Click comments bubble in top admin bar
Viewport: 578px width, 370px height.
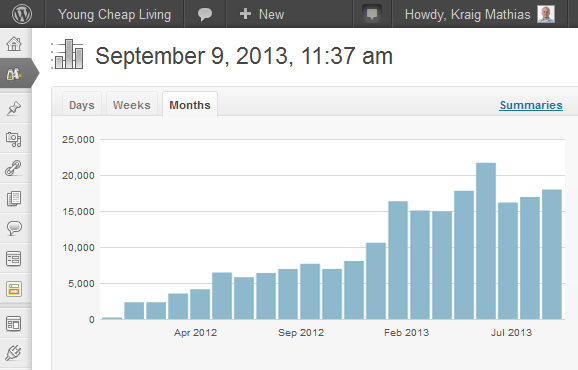click(205, 14)
